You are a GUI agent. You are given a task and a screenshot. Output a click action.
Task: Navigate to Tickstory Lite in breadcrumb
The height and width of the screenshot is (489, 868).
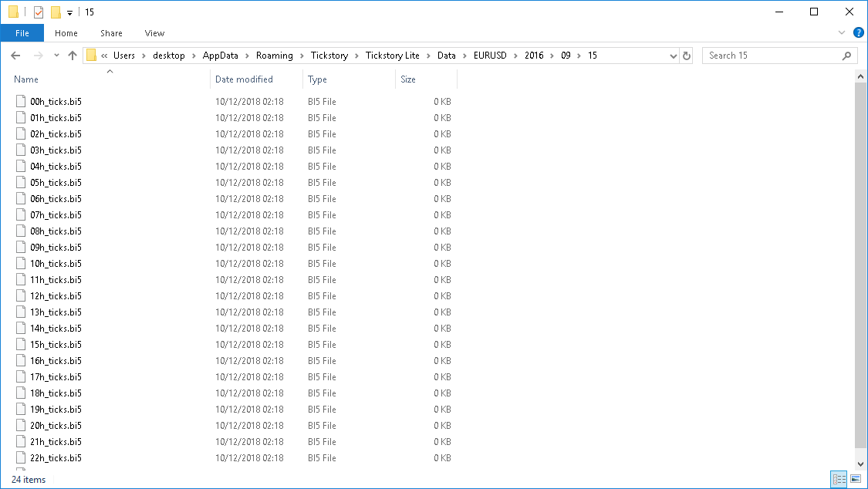tap(393, 56)
